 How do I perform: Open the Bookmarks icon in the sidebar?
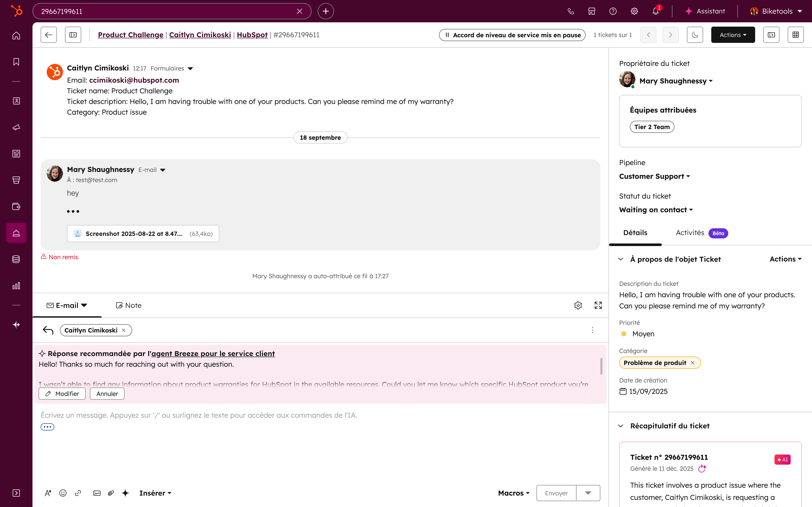coord(16,62)
